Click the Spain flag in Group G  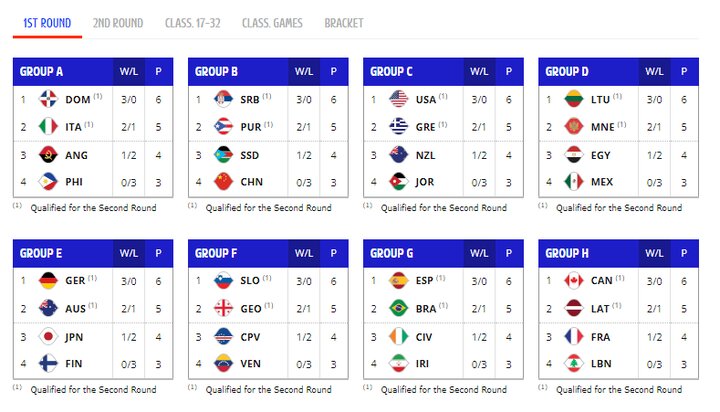tap(398, 280)
